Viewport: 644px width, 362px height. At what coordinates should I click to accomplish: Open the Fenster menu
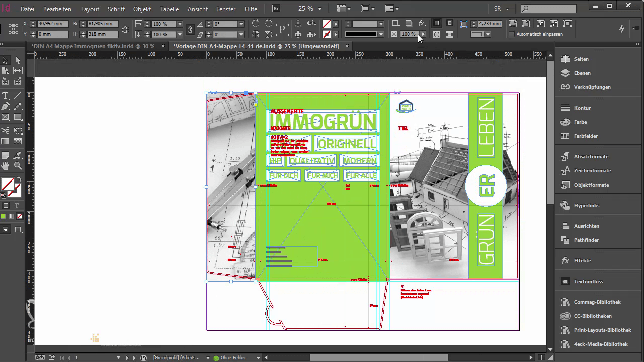(x=226, y=9)
